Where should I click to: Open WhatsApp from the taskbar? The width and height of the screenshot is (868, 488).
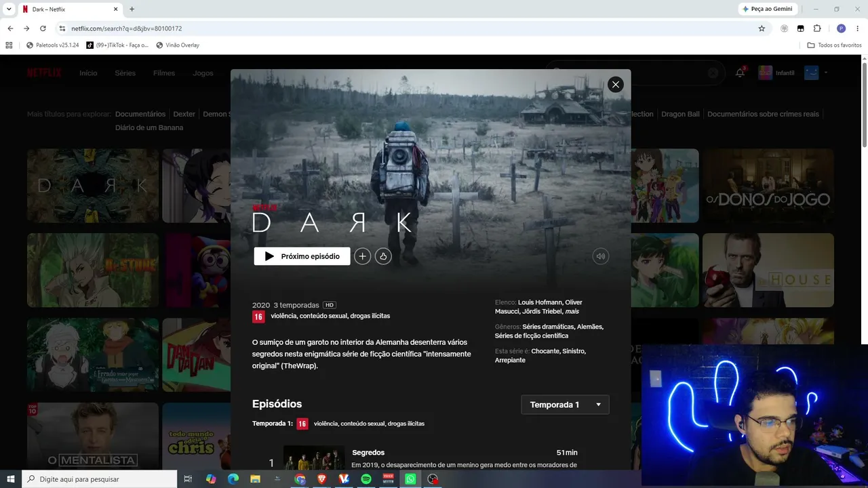click(x=410, y=479)
